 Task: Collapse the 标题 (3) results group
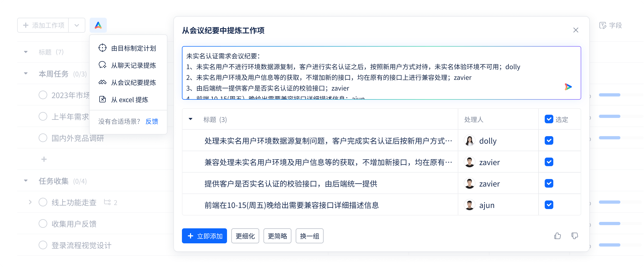[191, 120]
